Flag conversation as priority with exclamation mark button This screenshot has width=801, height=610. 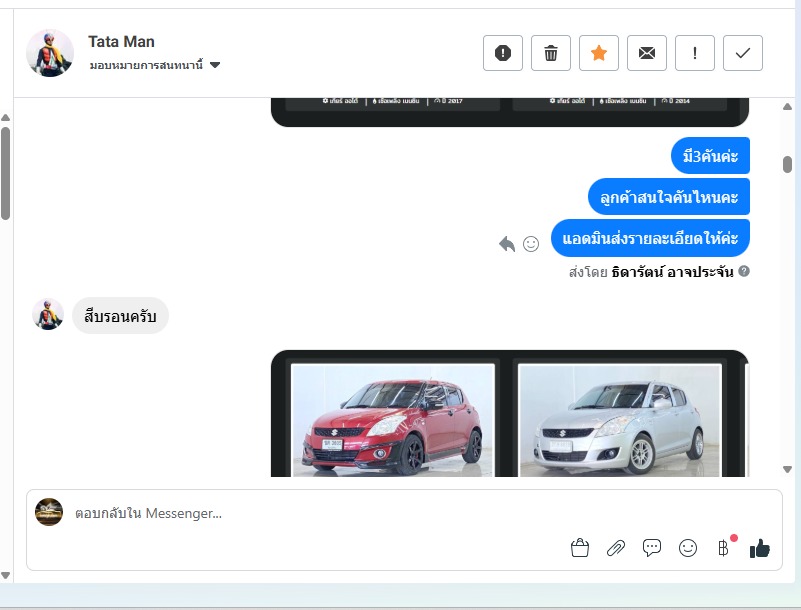pos(695,53)
